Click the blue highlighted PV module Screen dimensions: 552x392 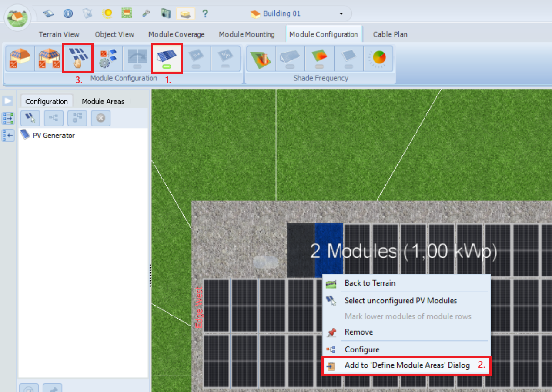(328, 249)
